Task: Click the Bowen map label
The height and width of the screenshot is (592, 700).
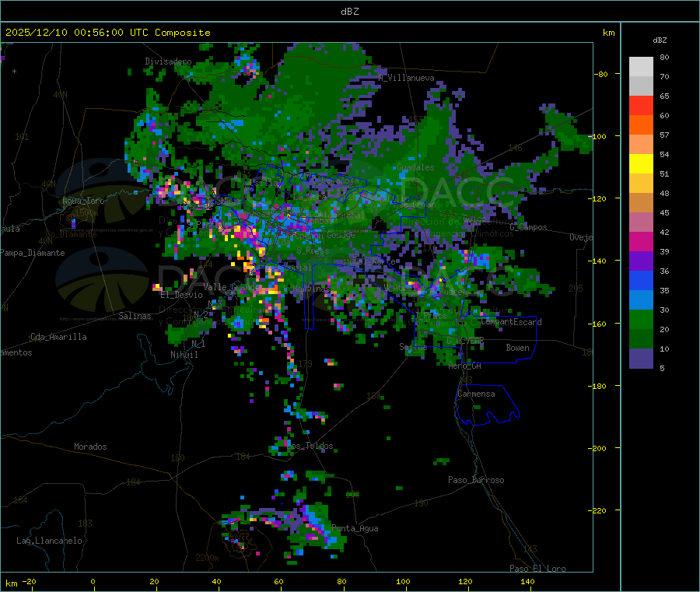Action: 517,348
